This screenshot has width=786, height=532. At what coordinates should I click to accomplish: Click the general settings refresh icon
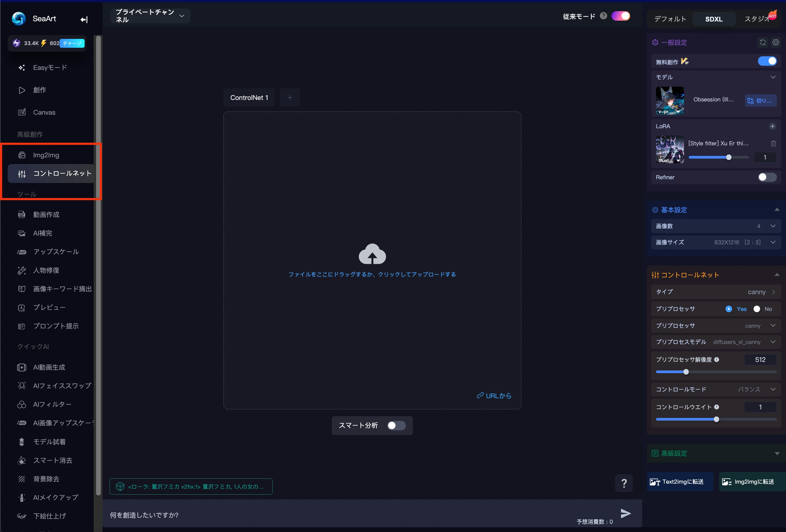click(x=762, y=42)
